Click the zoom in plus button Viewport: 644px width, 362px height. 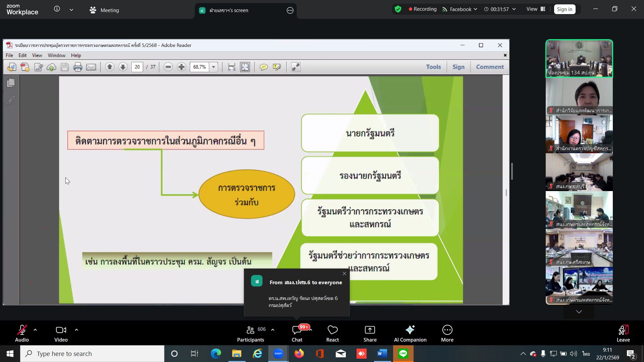pos(181,67)
